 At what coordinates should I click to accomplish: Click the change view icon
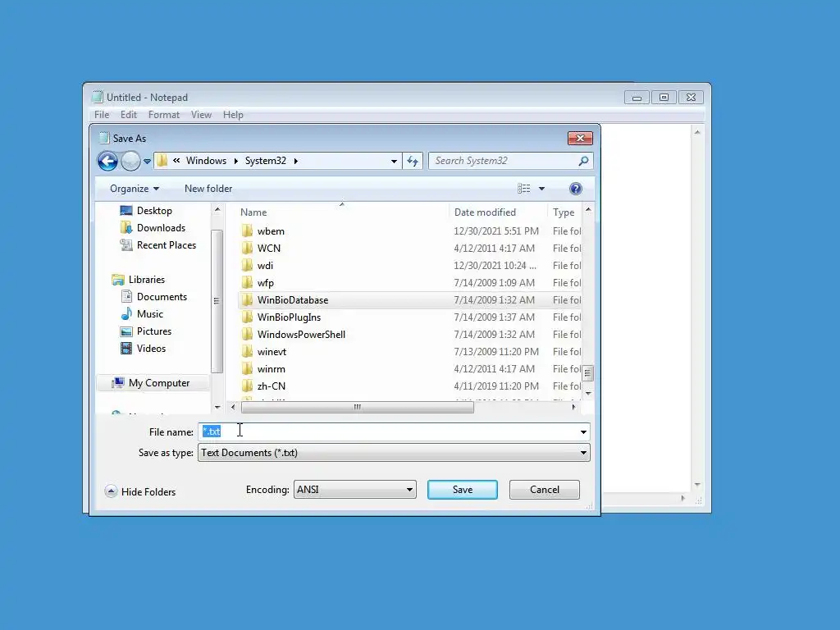click(524, 189)
